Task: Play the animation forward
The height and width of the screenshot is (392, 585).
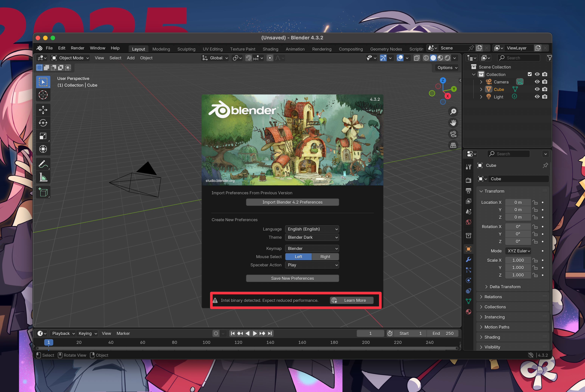Action: (255, 333)
